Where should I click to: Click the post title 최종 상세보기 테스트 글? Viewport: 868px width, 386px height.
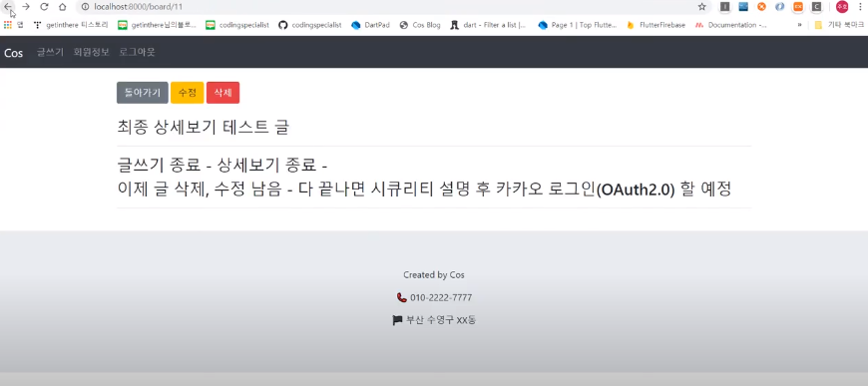click(203, 127)
